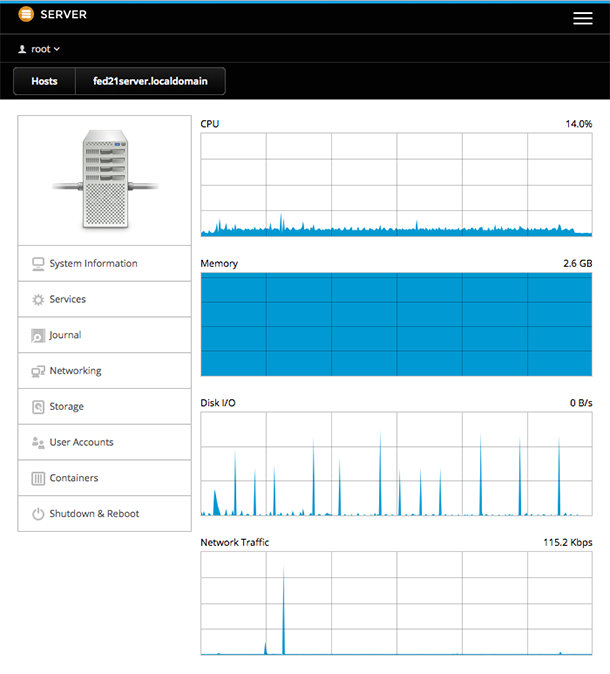
Task: Click the monitor icon for System Information
Action: tap(38, 264)
